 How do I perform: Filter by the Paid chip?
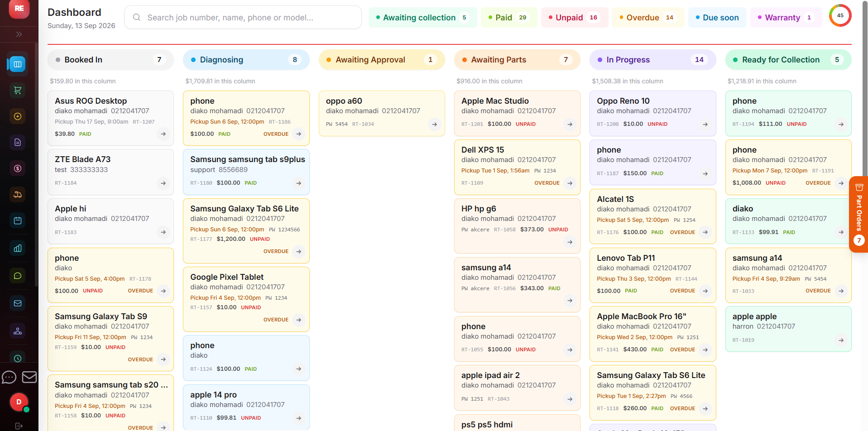pyautogui.click(x=509, y=18)
